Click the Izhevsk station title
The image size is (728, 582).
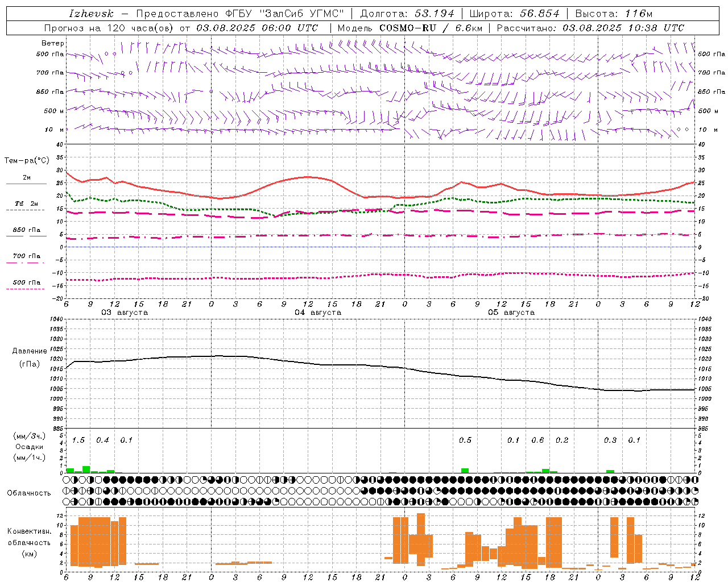click(x=91, y=14)
